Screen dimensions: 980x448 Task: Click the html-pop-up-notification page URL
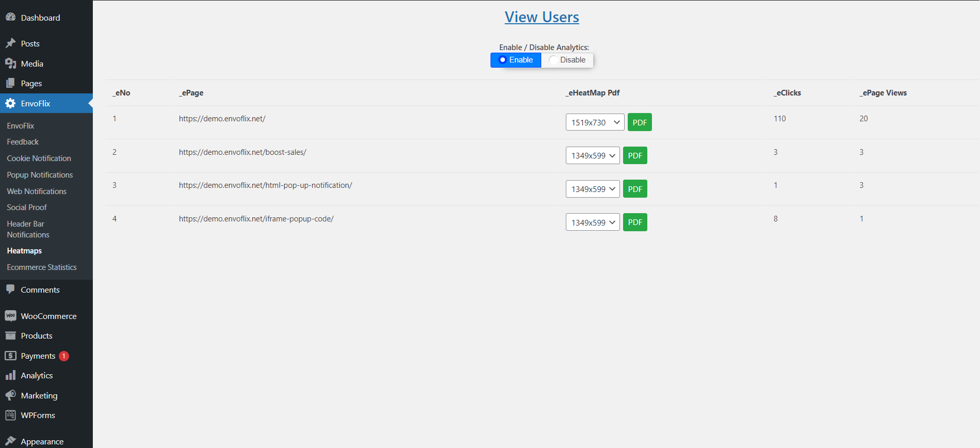(266, 185)
